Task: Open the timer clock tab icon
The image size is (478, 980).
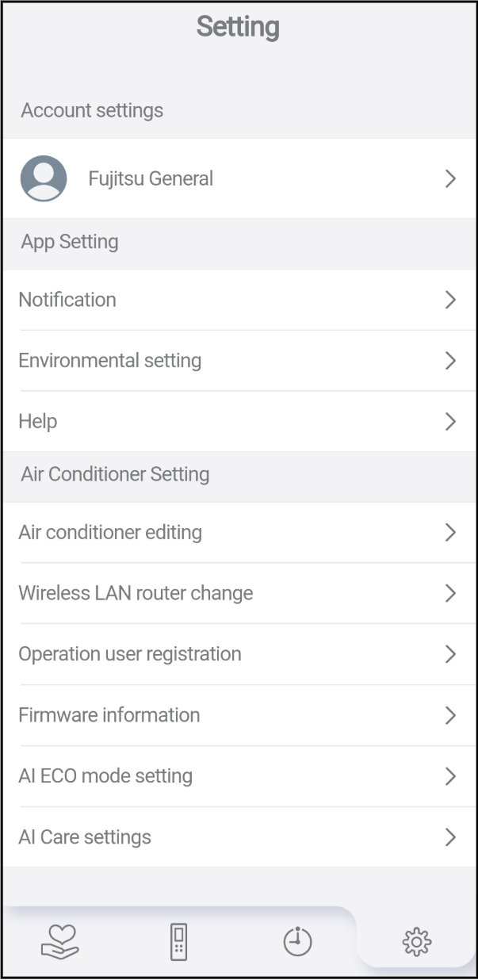Action: (297, 942)
